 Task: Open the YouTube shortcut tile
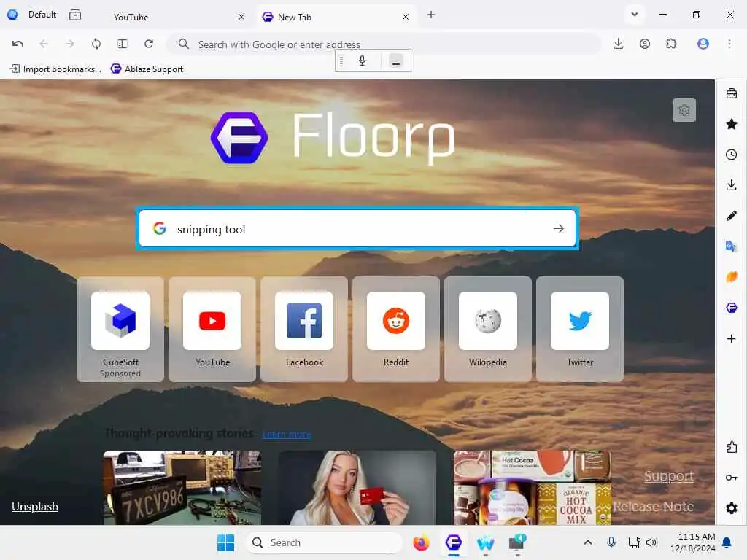tap(212, 330)
